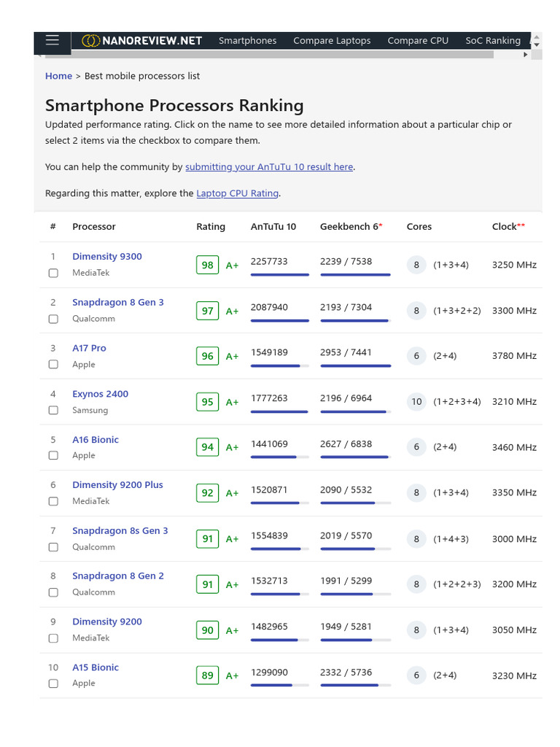Click the 96 rating badge for A17 Pro
This screenshot has height=747, width=560.
(x=208, y=356)
